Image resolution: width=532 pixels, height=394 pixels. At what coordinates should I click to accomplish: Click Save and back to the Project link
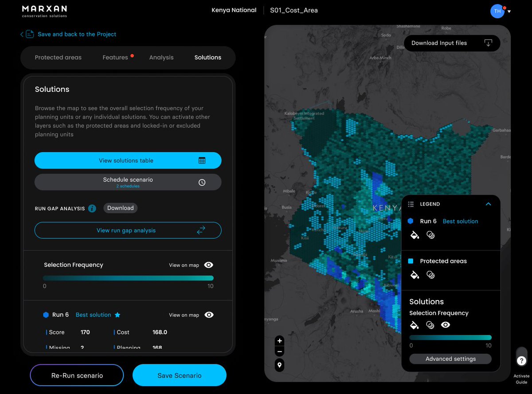pyautogui.click(x=77, y=34)
